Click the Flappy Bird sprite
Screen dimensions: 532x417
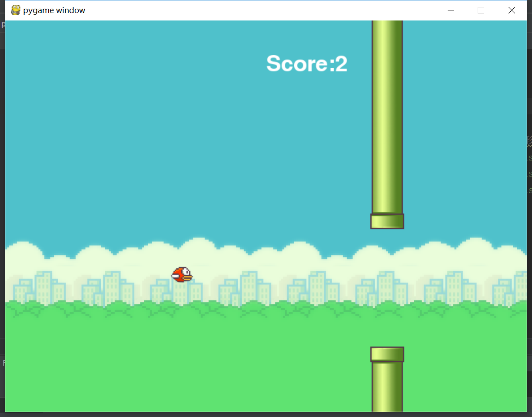point(183,274)
